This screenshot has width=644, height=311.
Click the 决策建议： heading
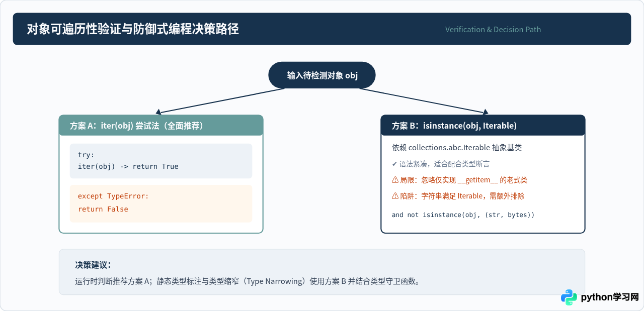pyautogui.click(x=93, y=265)
